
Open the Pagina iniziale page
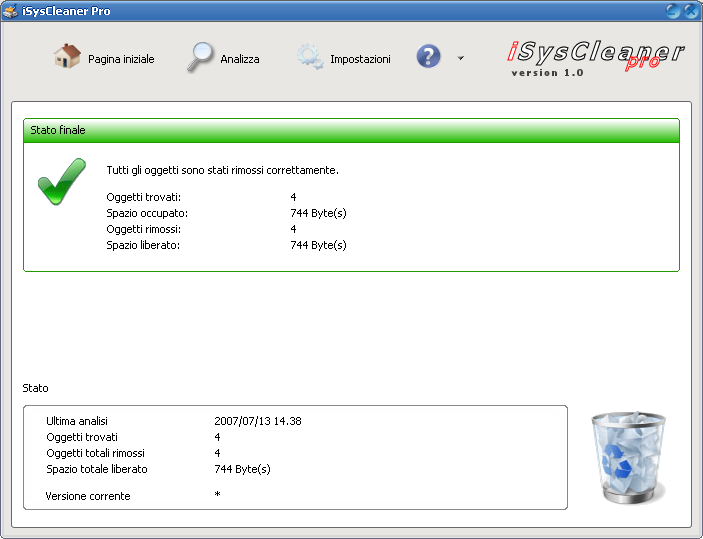click(x=121, y=59)
